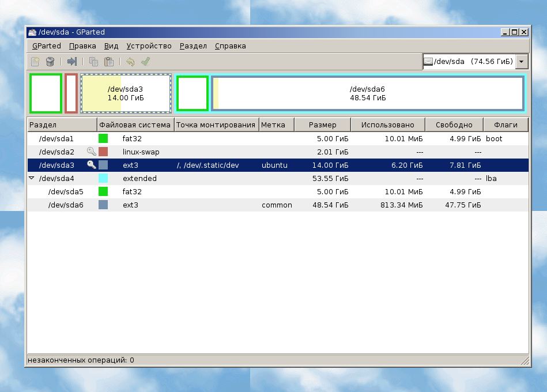
Task: Click the New partition toolbar icon
Action: [x=35, y=62]
